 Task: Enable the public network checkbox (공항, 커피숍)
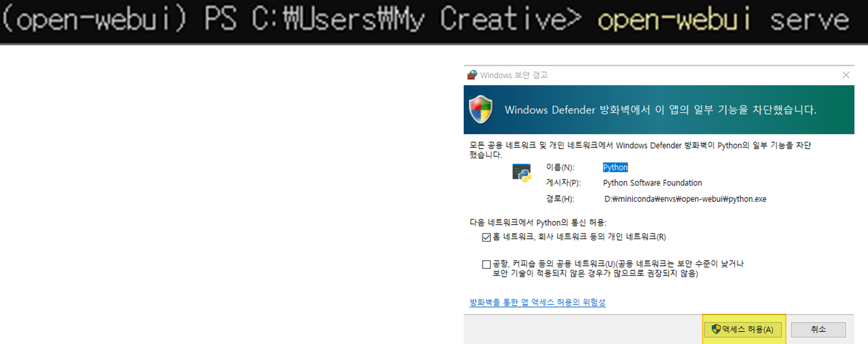(x=487, y=264)
